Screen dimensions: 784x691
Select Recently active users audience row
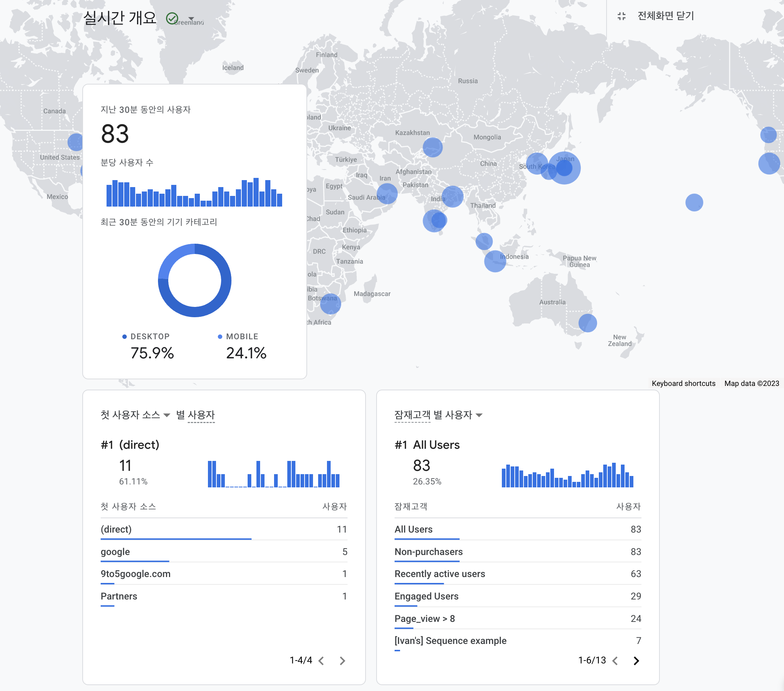[439, 574]
